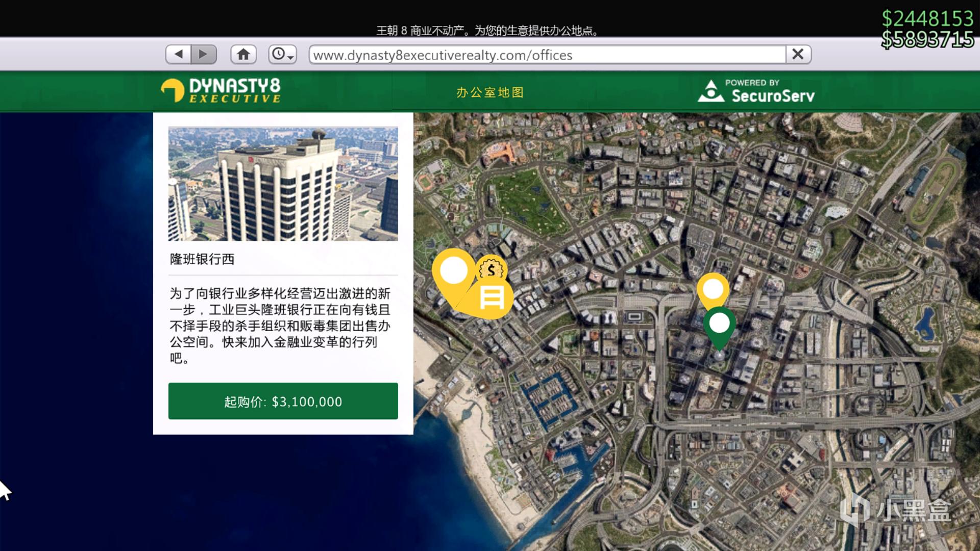Click the green cash balance in the corner
This screenshot has height=551, width=980.
coord(927,18)
